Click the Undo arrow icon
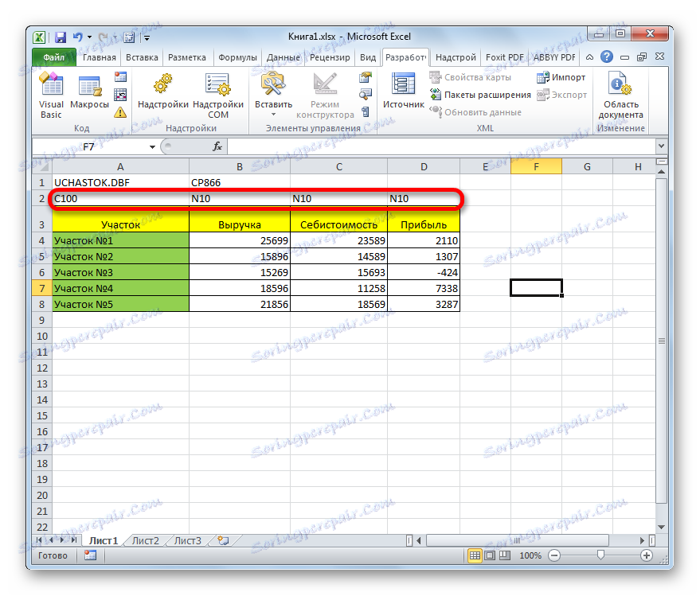 tap(78, 37)
